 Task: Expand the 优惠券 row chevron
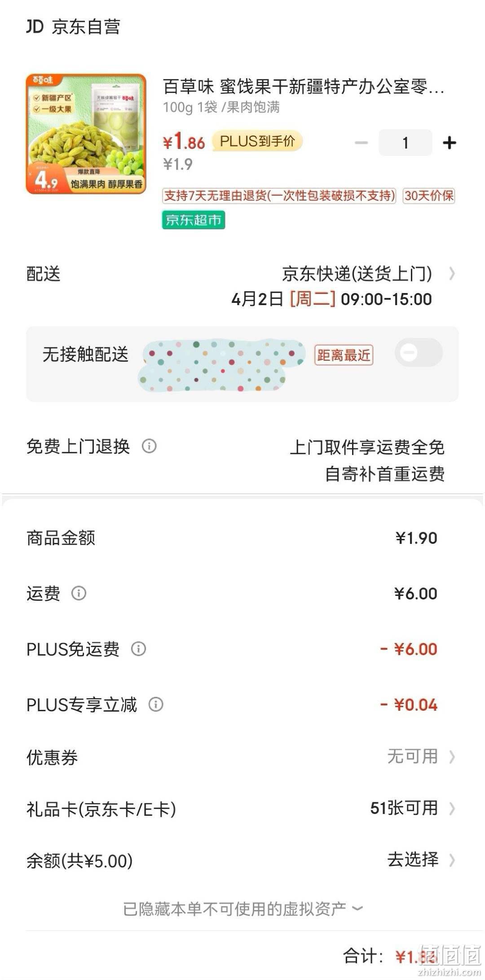(x=452, y=757)
